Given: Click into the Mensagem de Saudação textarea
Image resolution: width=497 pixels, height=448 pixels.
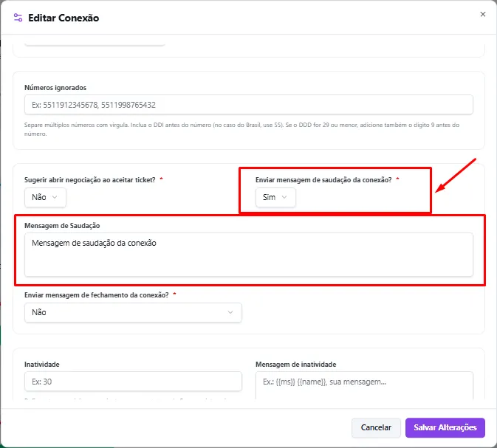Looking at the screenshot, I should click(x=248, y=255).
